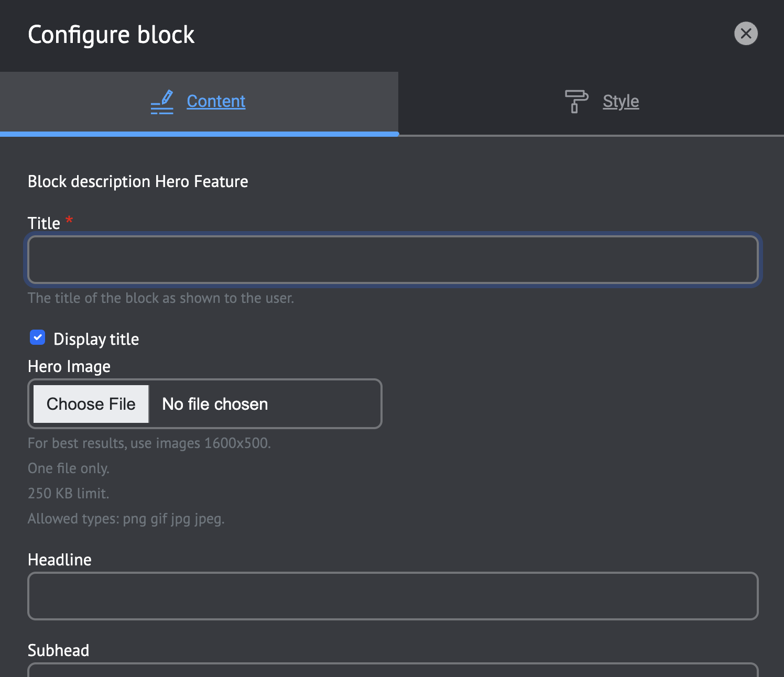Click the Style link to view styling options
The height and width of the screenshot is (677, 784).
pos(621,101)
